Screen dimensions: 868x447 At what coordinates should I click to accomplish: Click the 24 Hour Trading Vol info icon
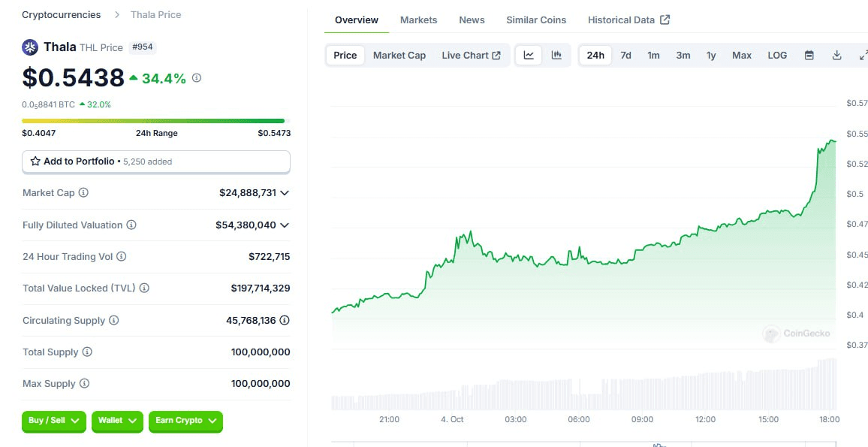click(121, 256)
